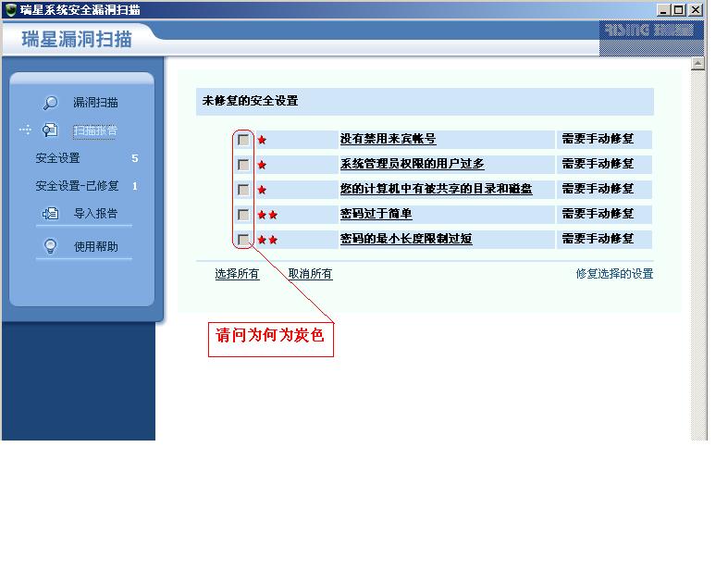Open the 密码过于简单 link

click(376, 214)
